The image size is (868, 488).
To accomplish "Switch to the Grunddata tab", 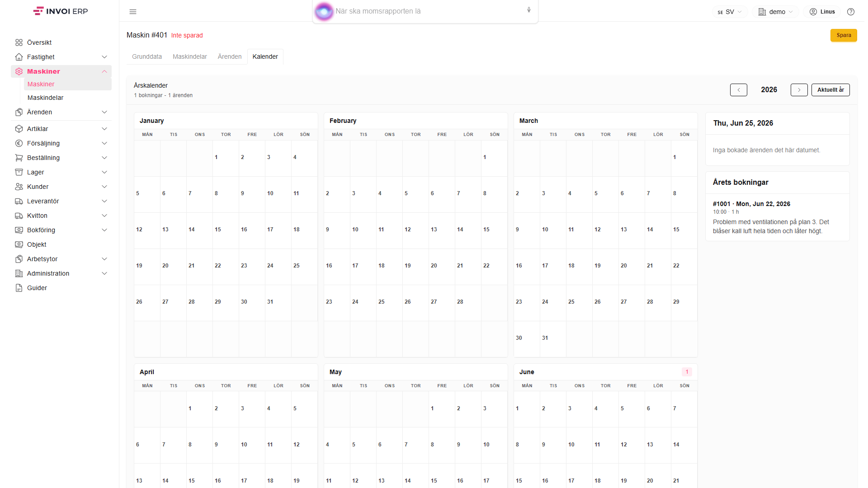I will click(x=147, y=56).
